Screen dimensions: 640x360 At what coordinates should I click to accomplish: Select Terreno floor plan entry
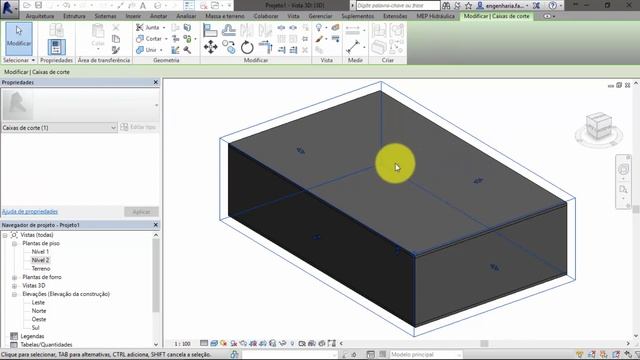tap(41, 269)
